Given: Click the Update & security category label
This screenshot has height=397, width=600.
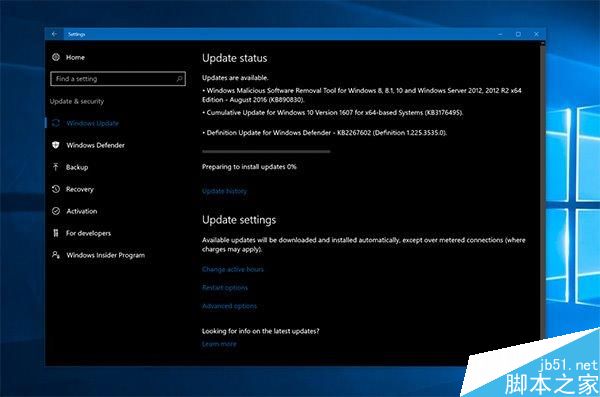Looking at the screenshot, I should pos(77,101).
